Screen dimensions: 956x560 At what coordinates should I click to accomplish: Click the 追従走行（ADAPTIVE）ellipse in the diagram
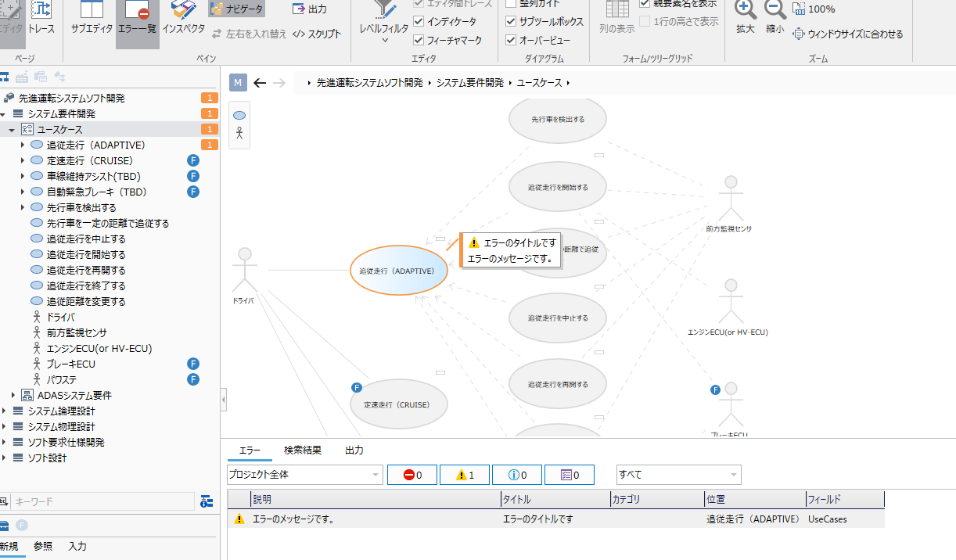(398, 271)
